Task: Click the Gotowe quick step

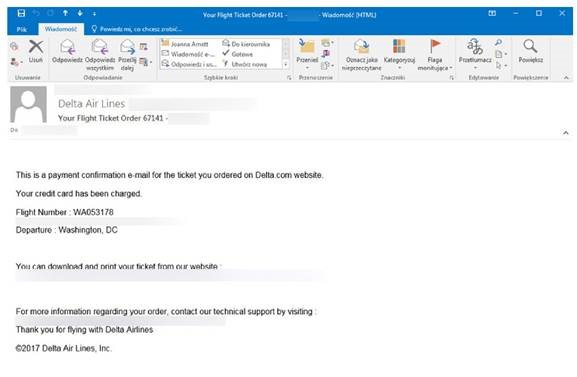Action: [238, 54]
